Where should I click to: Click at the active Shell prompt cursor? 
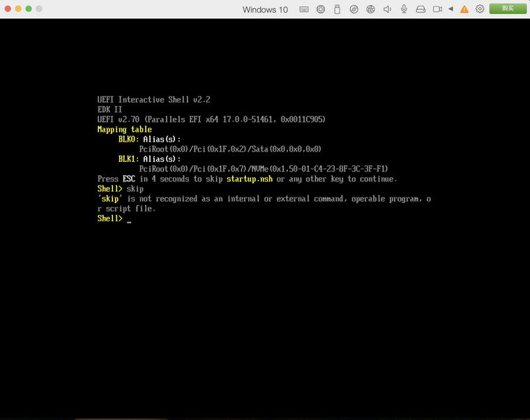click(x=129, y=221)
